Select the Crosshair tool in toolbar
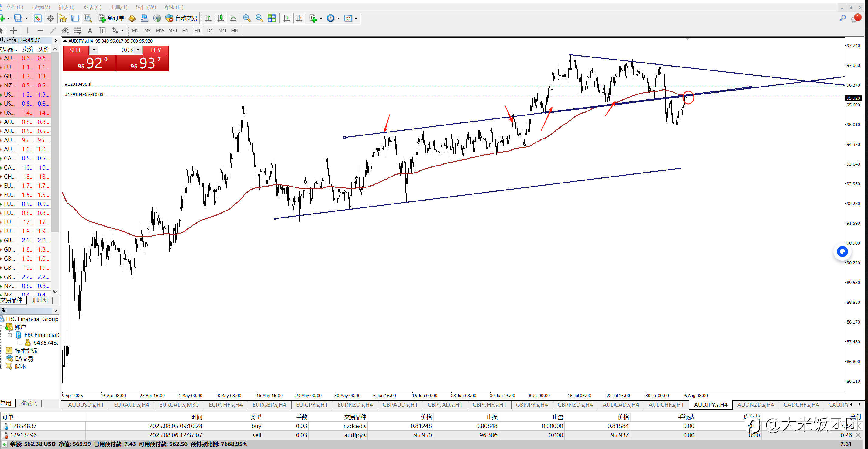The height and width of the screenshot is (449, 868). (13, 30)
